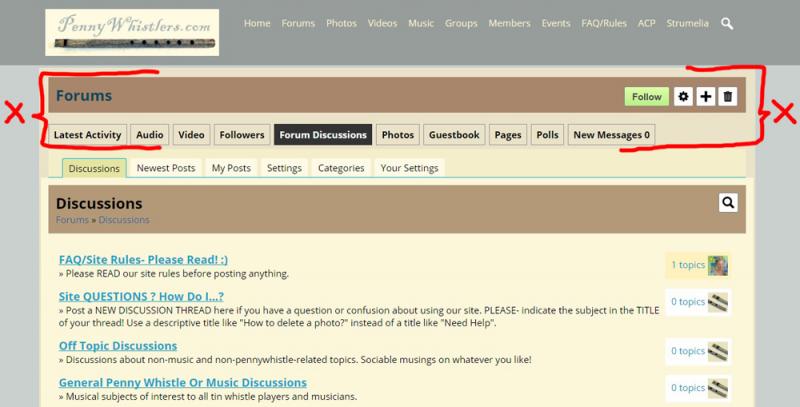Click the trash delete icon

pyautogui.click(x=728, y=96)
